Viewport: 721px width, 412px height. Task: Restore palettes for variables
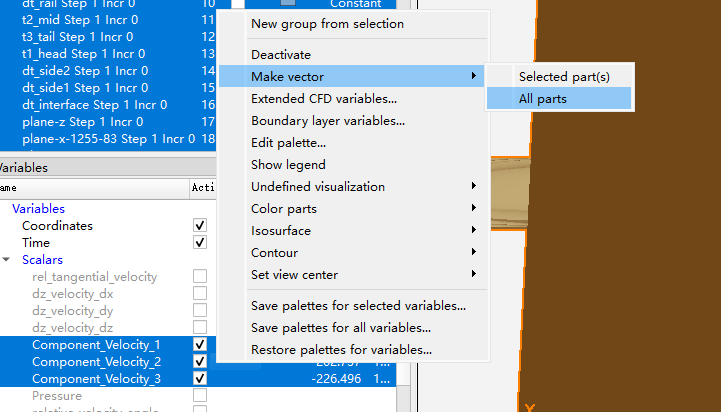tap(341, 350)
